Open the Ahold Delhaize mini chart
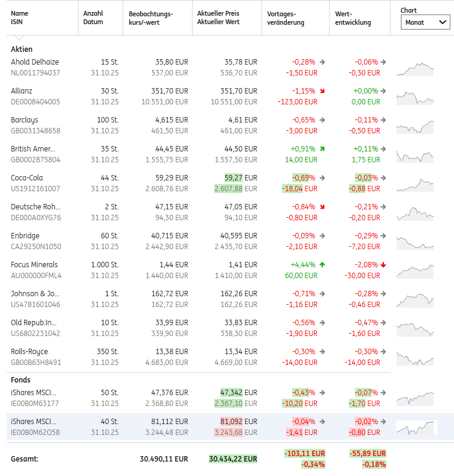Image resolution: width=454 pixels, height=476 pixels. tap(415, 68)
